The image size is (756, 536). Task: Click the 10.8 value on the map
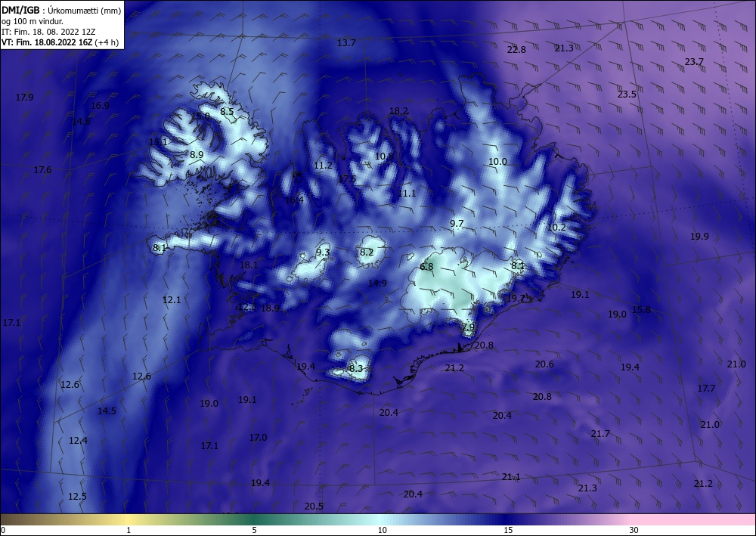(384, 156)
